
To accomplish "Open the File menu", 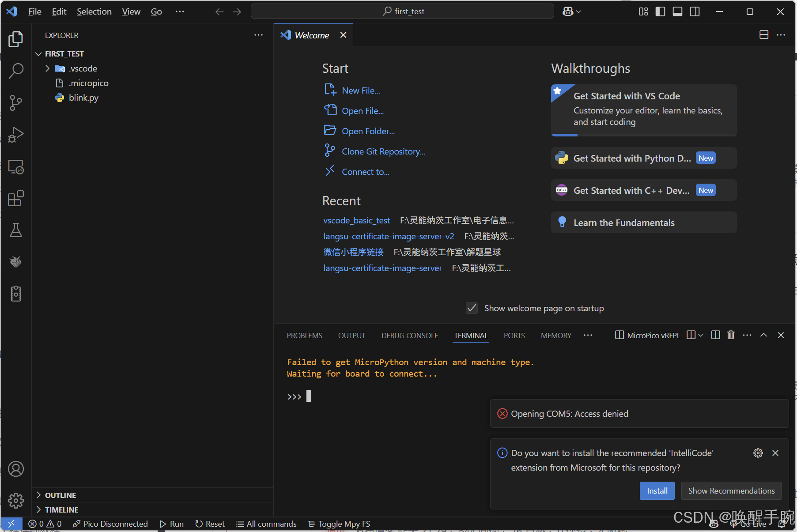I will point(35,11).
